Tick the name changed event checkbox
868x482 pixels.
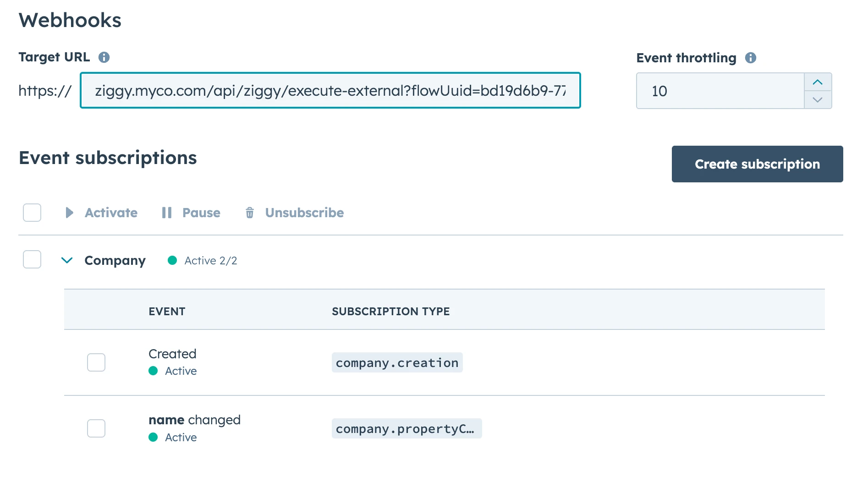96,428
